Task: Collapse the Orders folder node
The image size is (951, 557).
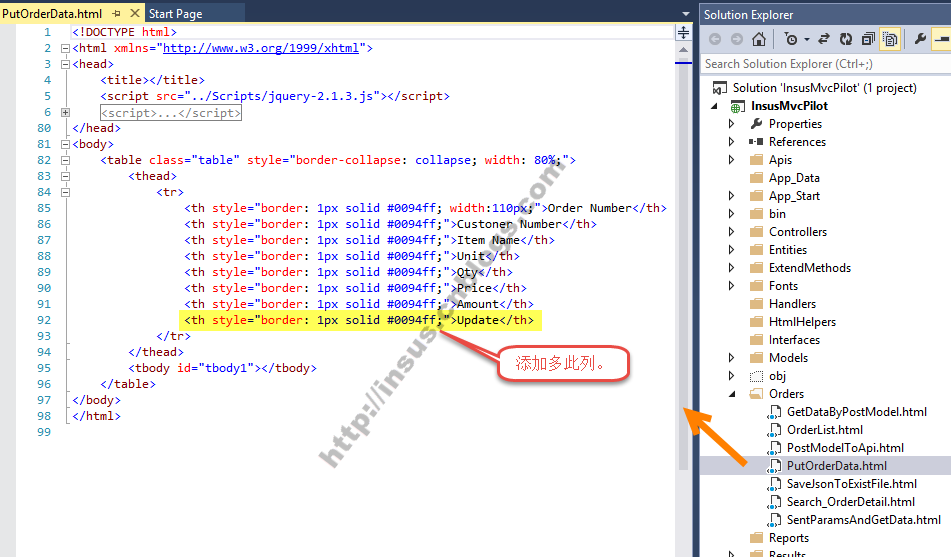Action: tap(732, 394)
